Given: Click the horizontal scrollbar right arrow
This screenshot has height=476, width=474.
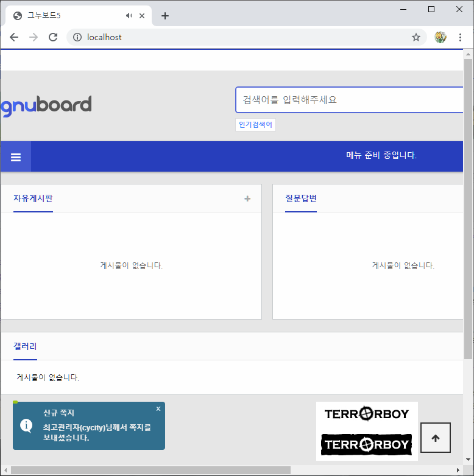Looking at the screenshot, I should click(458, 471).
